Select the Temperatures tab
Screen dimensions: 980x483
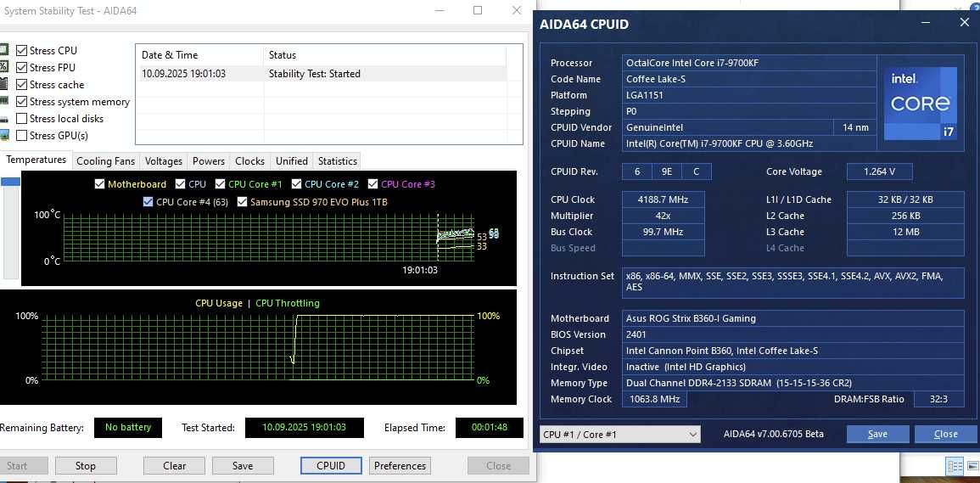coord(36,160)
